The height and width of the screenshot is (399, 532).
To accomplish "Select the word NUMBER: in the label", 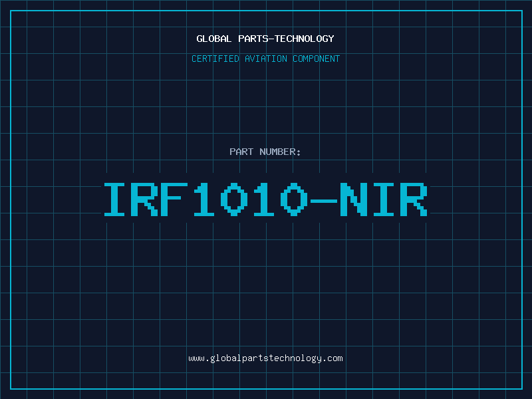I will pyautogui.click(x=280, y=152).
